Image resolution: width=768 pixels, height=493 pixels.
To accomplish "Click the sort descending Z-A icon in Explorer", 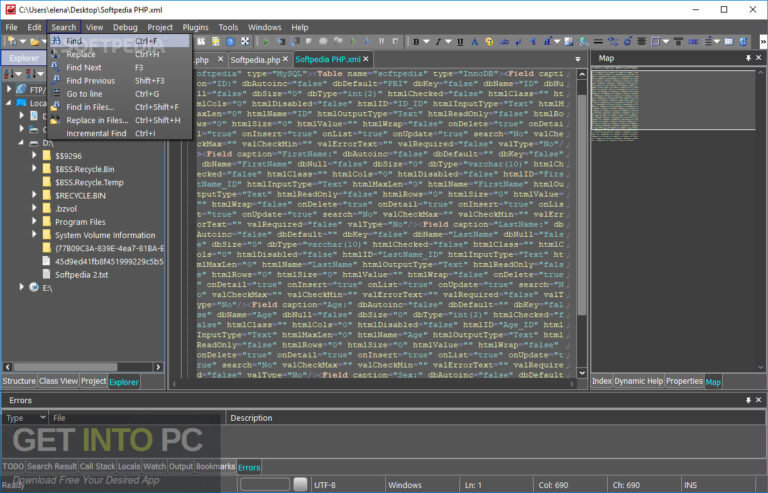I will point(30,74).
